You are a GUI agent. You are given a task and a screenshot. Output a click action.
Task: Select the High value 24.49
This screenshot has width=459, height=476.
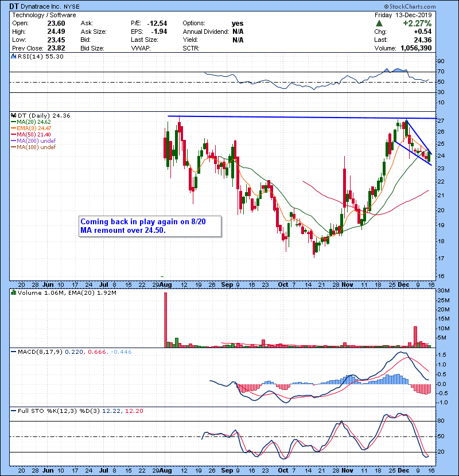coord(56,32)
